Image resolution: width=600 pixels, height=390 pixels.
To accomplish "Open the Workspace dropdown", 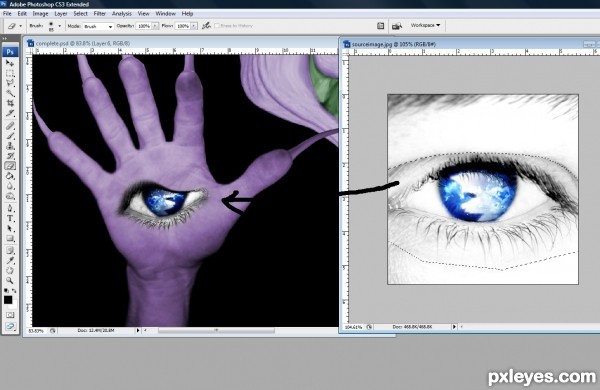I will [425, 25].
